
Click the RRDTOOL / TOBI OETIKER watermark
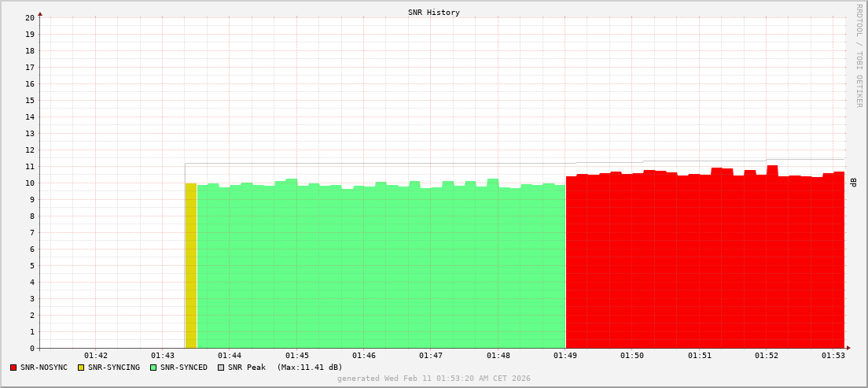[x=859, y=55]
